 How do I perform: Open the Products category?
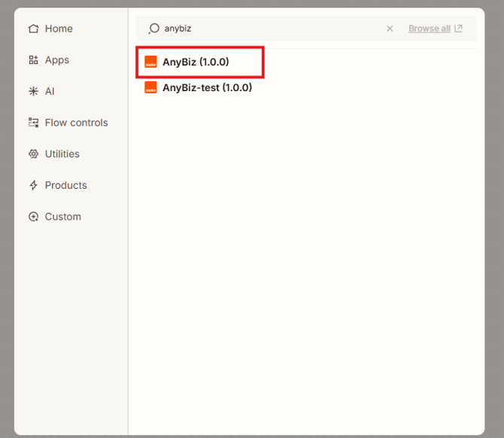pos(57,185)
